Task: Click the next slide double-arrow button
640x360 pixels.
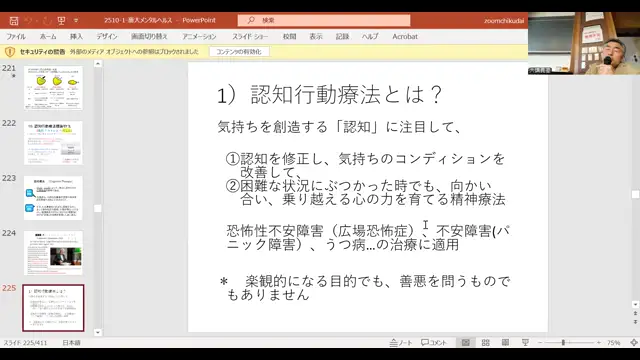Action: (x=635, y=322)
